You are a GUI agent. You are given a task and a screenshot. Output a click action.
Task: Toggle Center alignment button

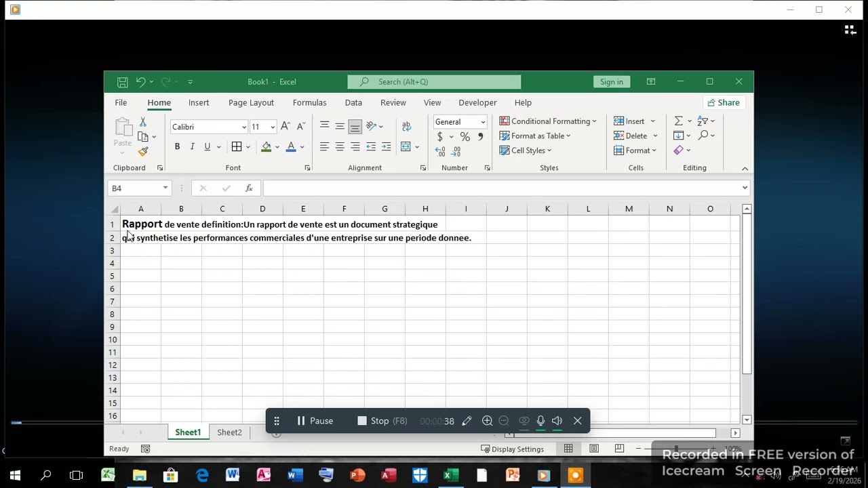click(340, 146)
